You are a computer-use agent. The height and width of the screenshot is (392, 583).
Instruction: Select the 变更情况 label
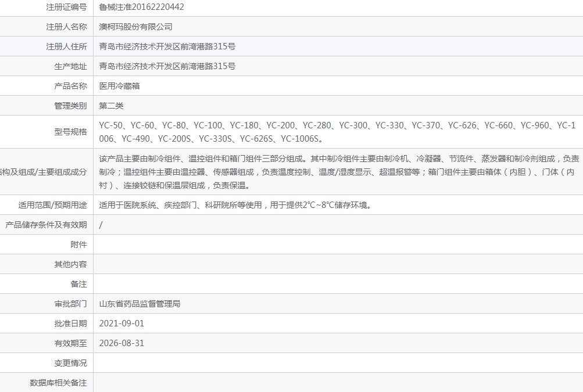[x=70, y=363]
